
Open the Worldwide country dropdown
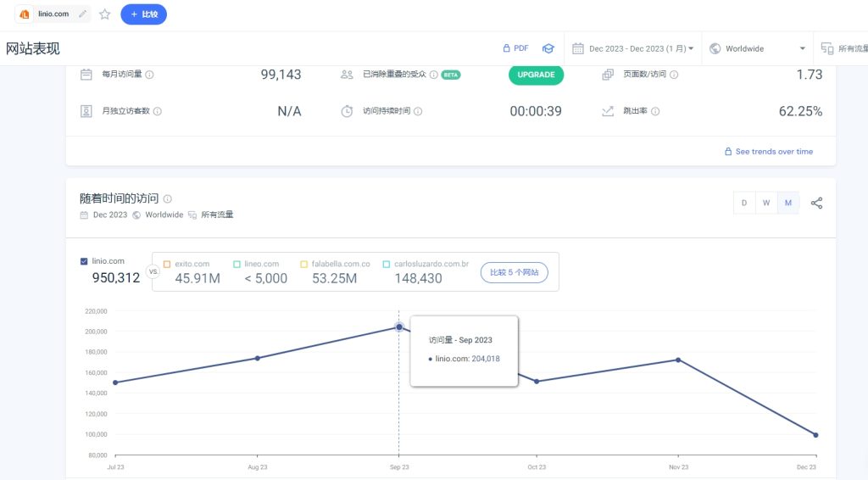click(x=757, y=48)
